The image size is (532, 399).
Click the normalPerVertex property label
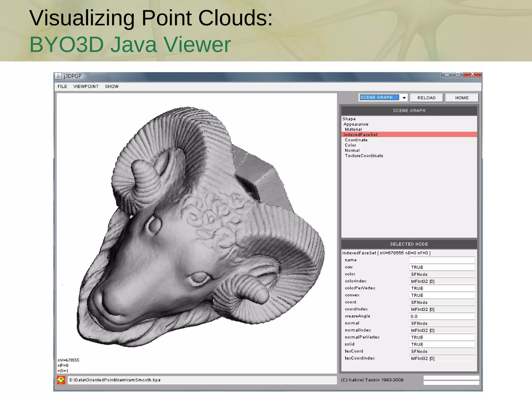tap(362, 337)
